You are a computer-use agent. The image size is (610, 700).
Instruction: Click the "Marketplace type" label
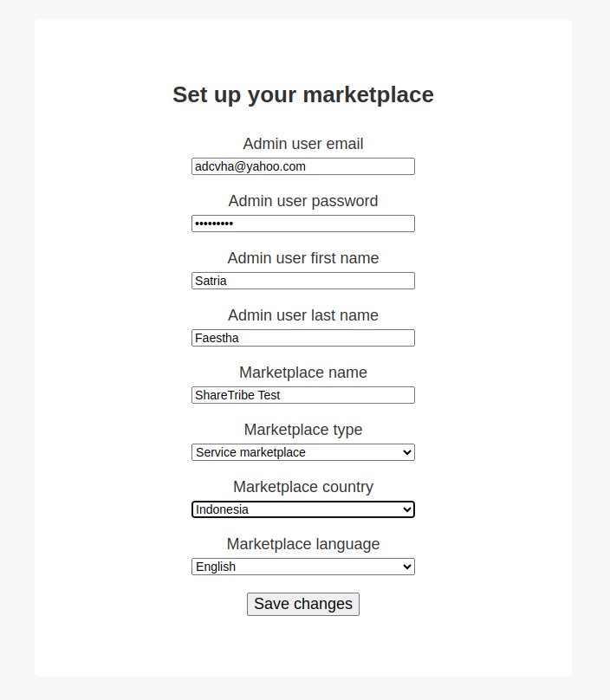click(x=303, y=430)
